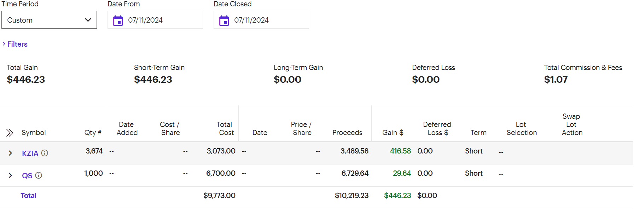Sort by the Total Cost column header
The width and height of the screenshot is (644, 220).
225,128
